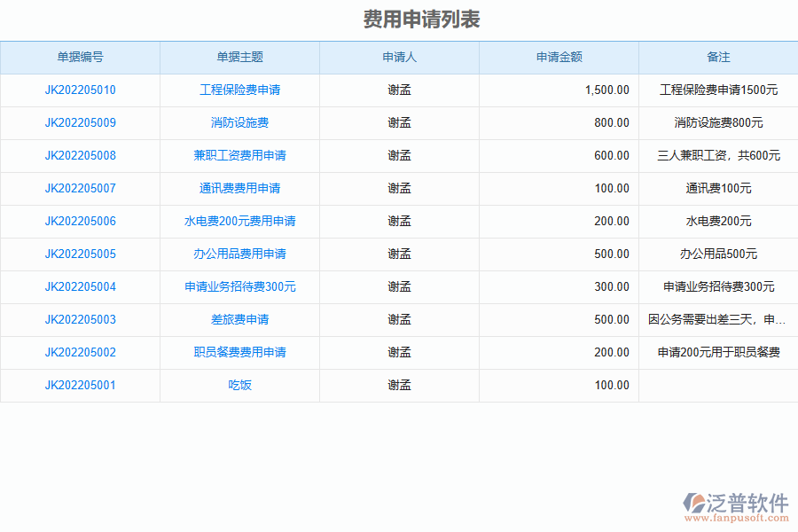Select the remark 办公用品500元
This screenshot has height=532, width=798.
(x=718, y=254)
